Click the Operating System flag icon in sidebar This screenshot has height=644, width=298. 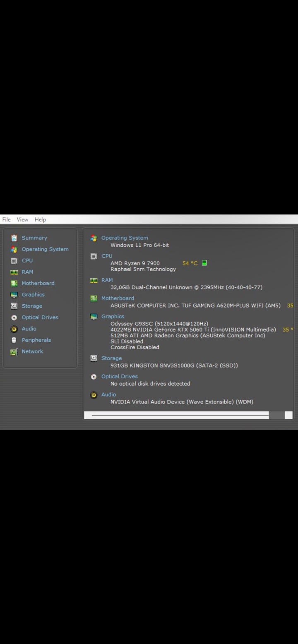coord(14,249)
